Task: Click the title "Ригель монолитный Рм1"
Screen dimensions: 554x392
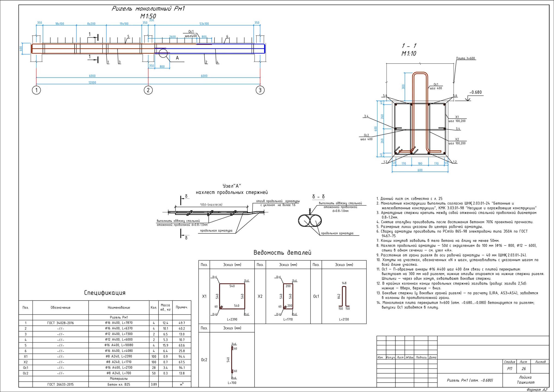Action: (x=148, y=9)
